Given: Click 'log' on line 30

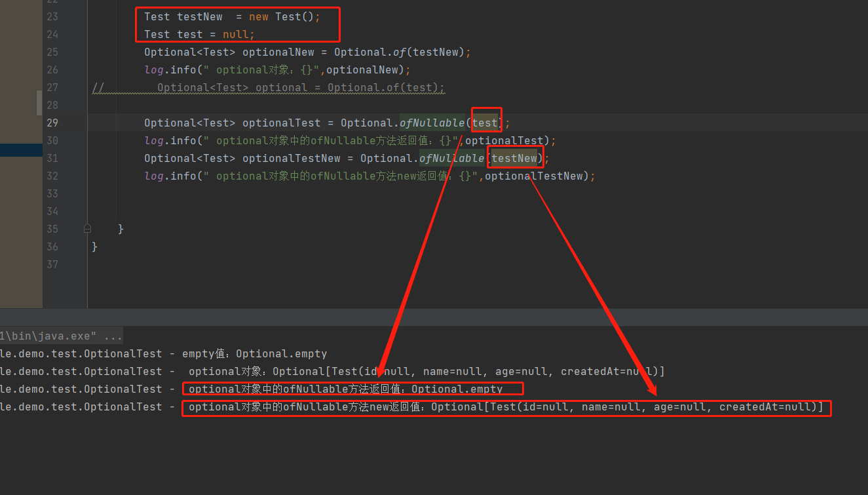Looking at the screenshot, I should point(154,140).
